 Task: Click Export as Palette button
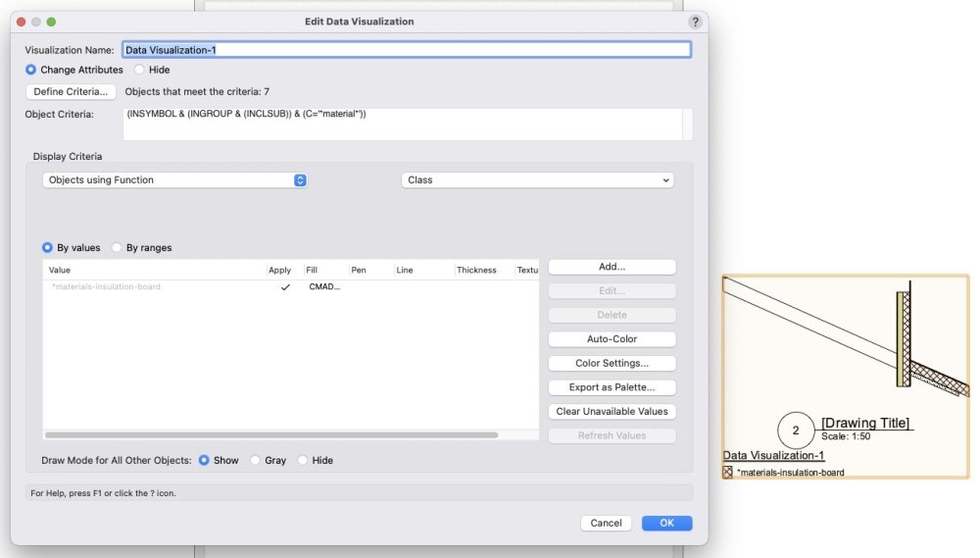pos(612,387)
